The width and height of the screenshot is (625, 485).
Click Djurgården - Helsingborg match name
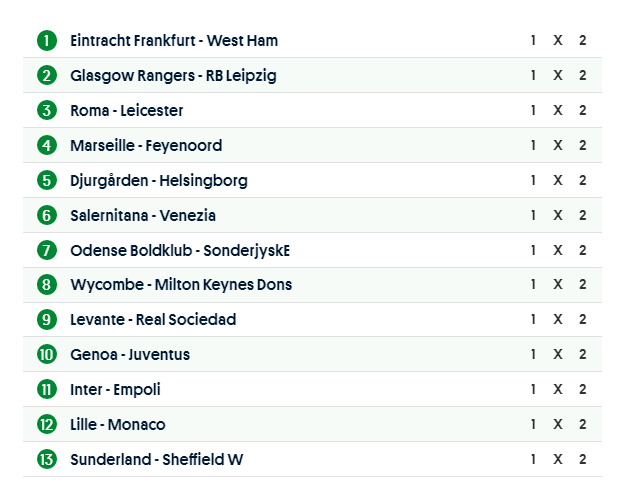click(159, 181)
